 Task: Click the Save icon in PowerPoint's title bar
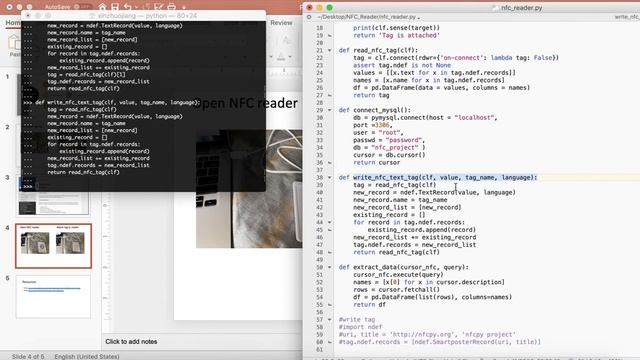tap(115, 7)
